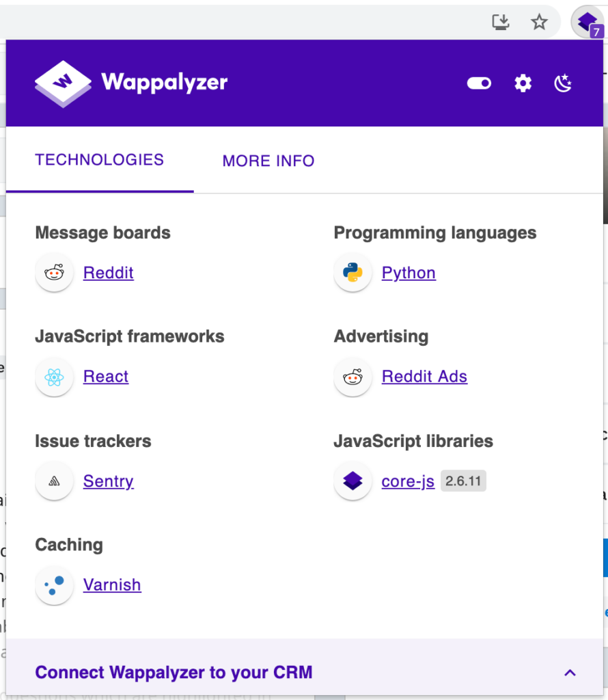Open the core-js library link
Screen dimensions: 608x700
408,481
